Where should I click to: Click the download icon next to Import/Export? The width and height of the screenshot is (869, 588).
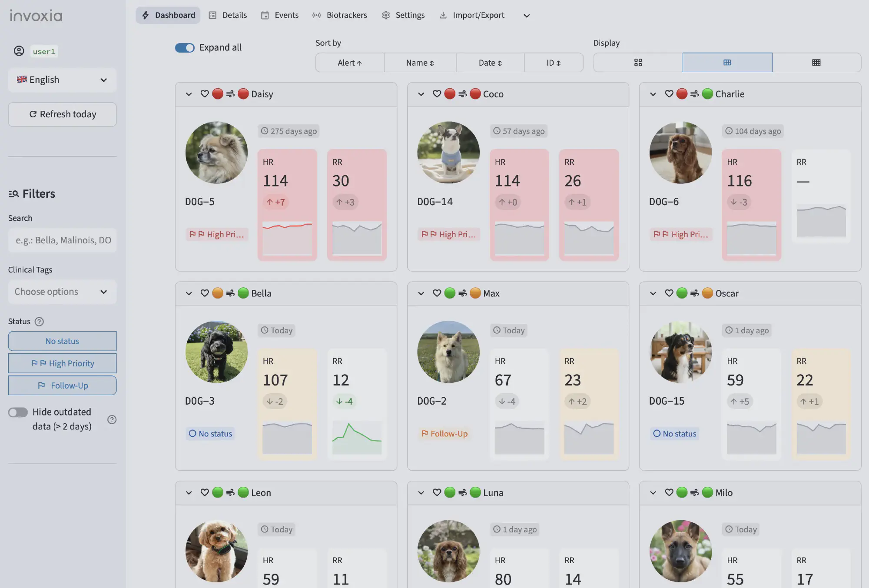point(443,15)
